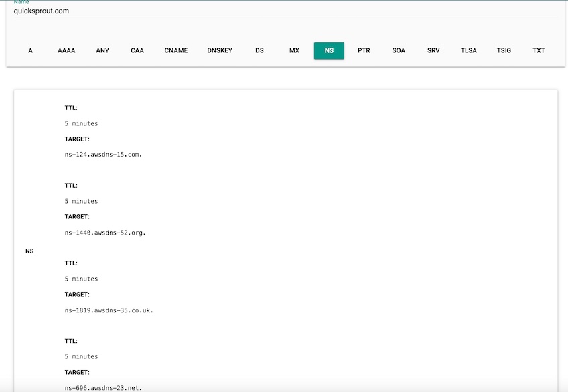This screenshot has height=392, width=568.
Task: Click target ns-696.awsdns-23.net.
Action: [x=103, y=388]
